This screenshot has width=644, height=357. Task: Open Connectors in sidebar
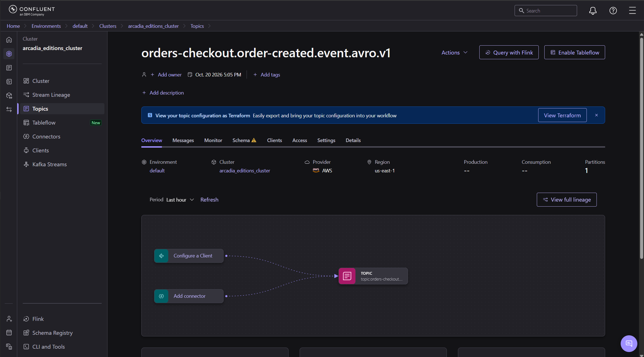point(62,137)
